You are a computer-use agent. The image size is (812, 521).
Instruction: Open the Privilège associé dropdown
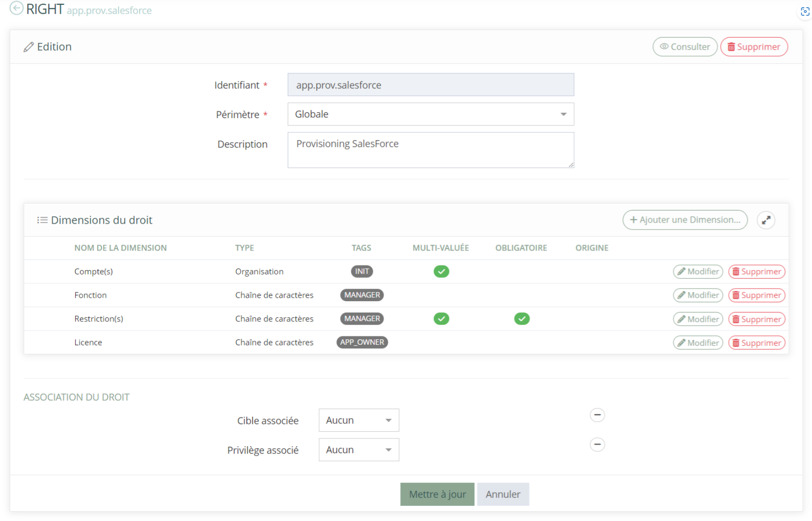pyautogui.click(x=359, y=450)
